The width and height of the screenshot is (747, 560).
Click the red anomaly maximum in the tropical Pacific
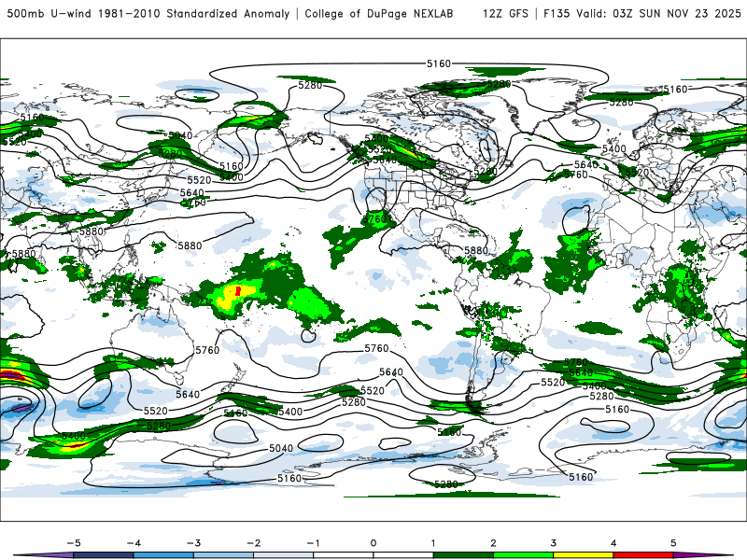point(238,290)
